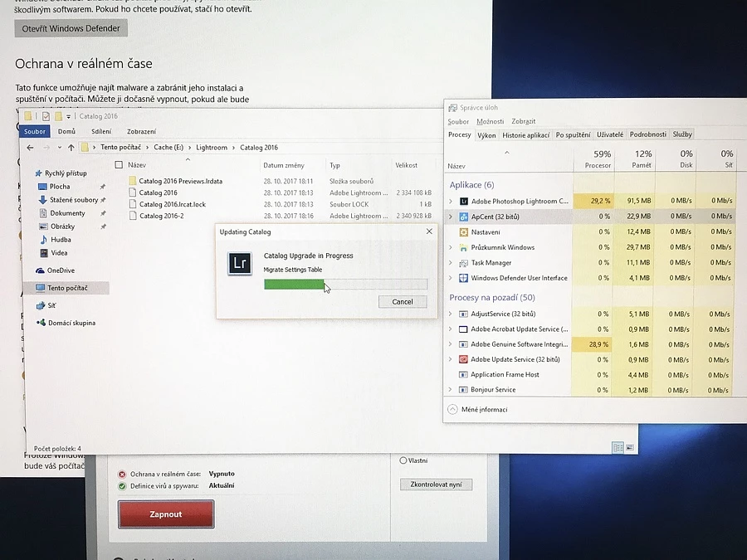Click the Lightroom breadcrumb in address bar
This screenshot has width=747, height=560.
click(x=212, y=148)
